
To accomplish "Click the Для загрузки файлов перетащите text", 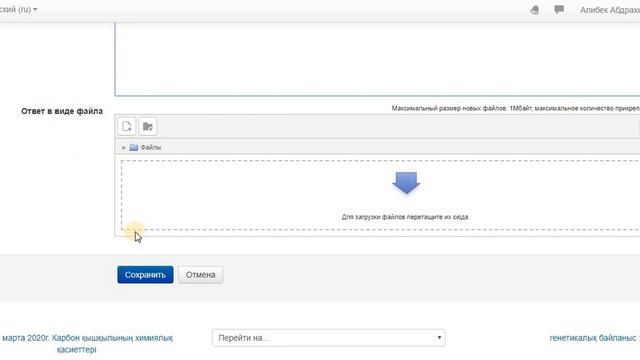I will 405,217.
